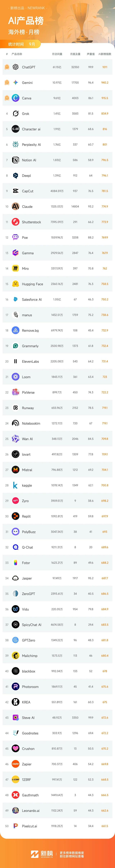Select the Notion AI icon
The height and width of the screenshot is (868, 115).
click(16, 160)
